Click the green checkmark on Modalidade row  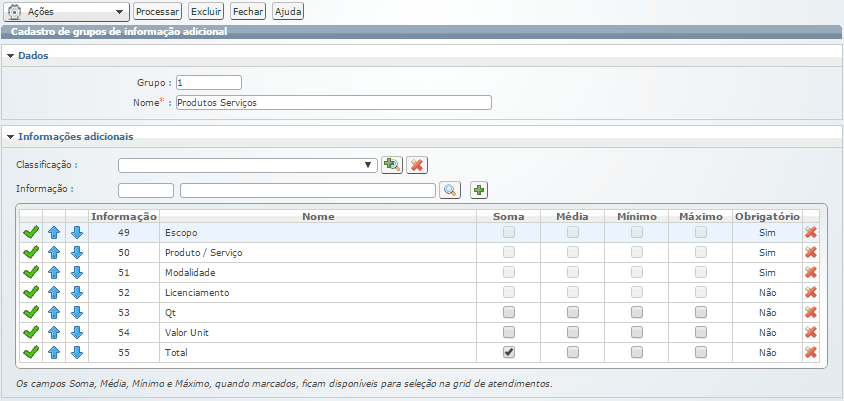pyautogui.click(x=31, y=272)
